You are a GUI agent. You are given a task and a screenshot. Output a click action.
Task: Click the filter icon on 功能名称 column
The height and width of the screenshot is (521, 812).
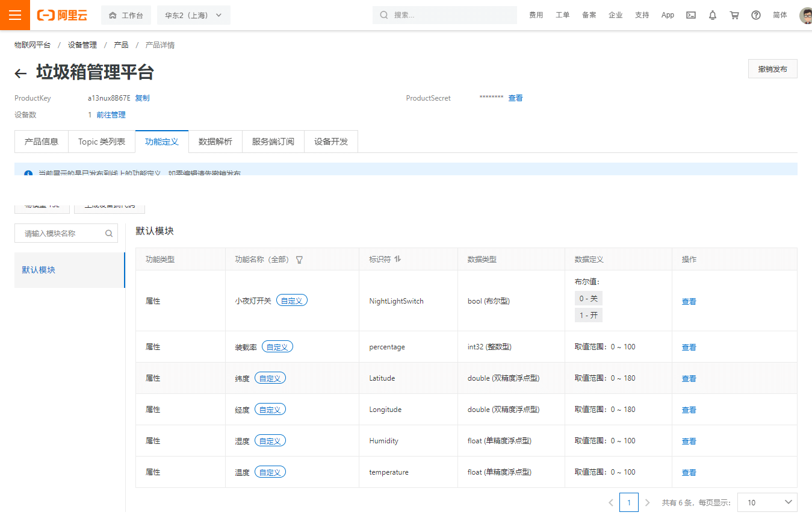(299, 260)
